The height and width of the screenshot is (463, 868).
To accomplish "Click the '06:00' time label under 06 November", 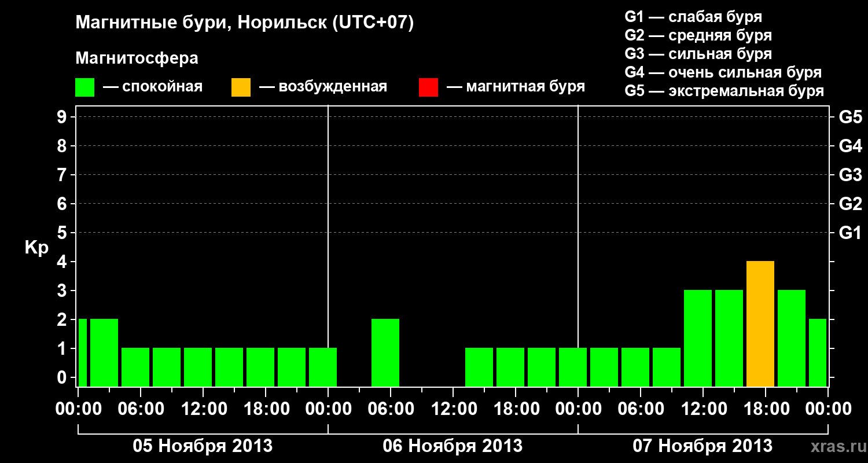I will [391, 409].
